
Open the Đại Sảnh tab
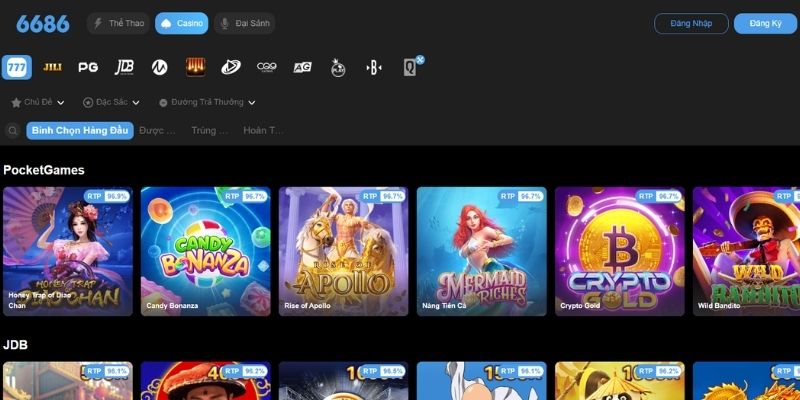tap(245, 23)
